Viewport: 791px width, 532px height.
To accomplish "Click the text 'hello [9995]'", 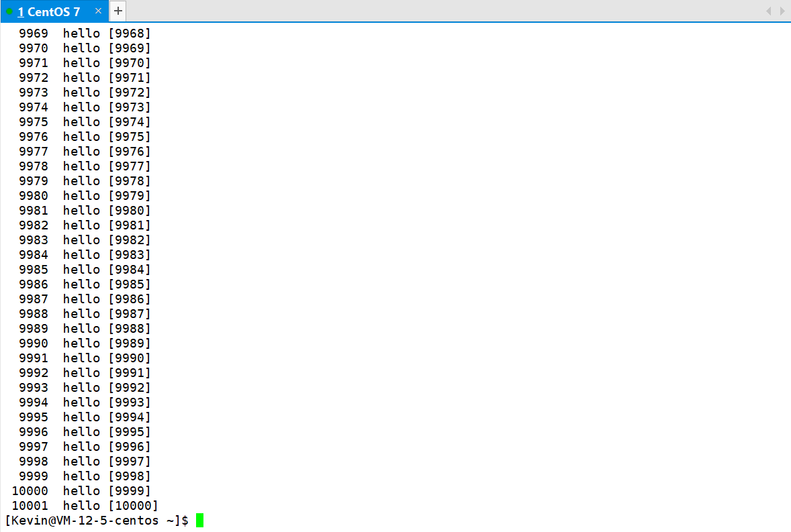I will 107,432.
